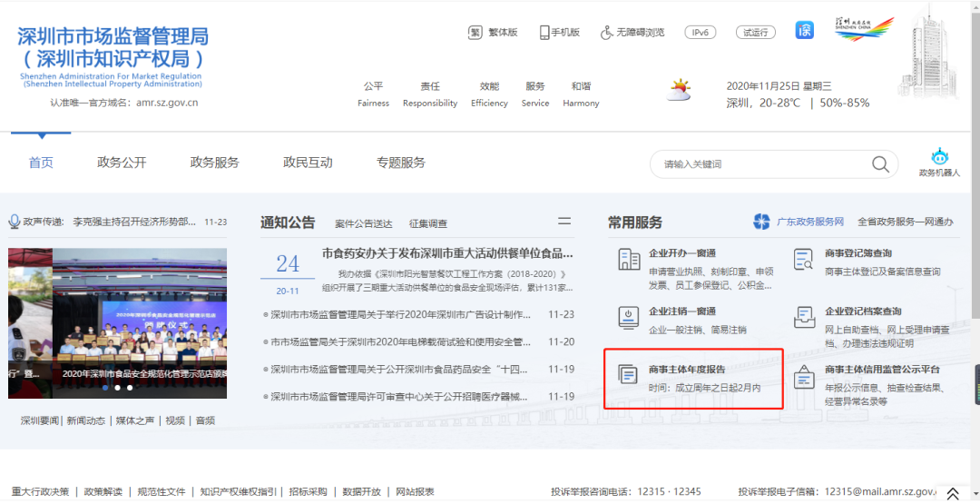Screen dimensions: 980x504
Task: Open notice about 2020年深圳市广告设计制作
Action: pos(400,314)
